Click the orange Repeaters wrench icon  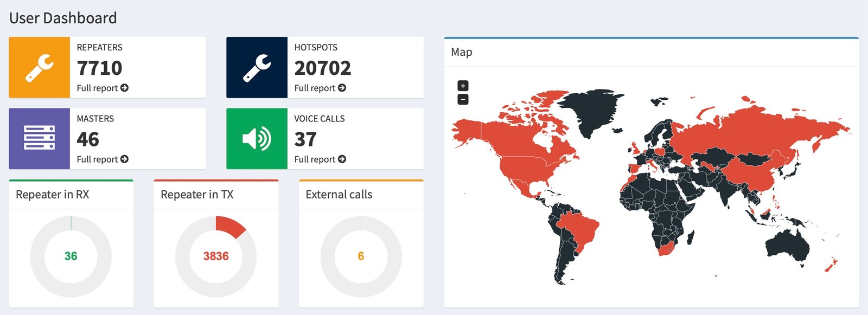coord(40,68)
